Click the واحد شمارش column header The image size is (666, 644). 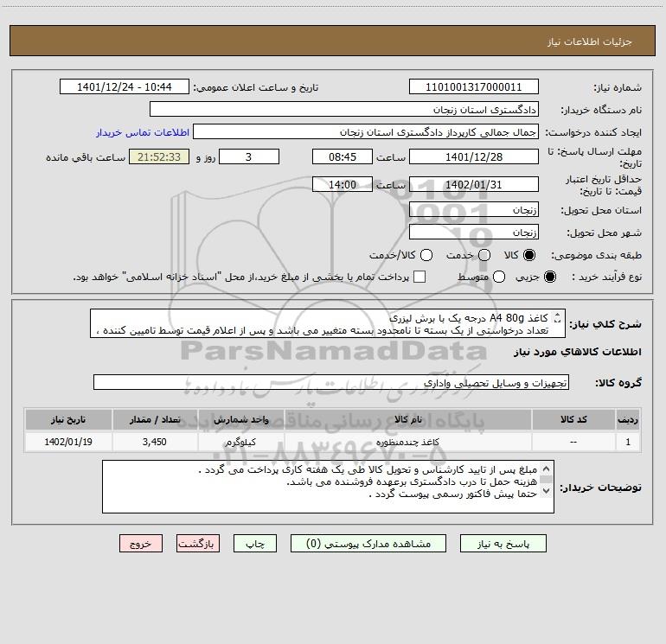pos(240,419)
